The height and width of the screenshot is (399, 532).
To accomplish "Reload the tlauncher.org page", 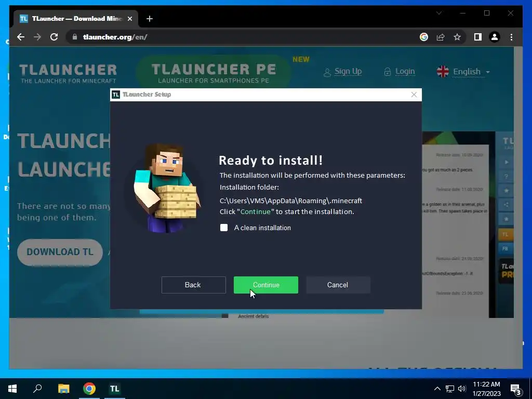I will coord(54,37).
